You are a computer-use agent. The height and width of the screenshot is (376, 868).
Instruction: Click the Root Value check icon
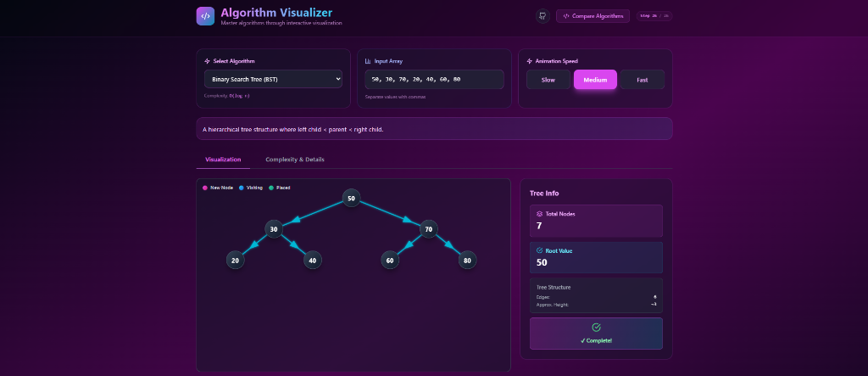tap(540, 250)
